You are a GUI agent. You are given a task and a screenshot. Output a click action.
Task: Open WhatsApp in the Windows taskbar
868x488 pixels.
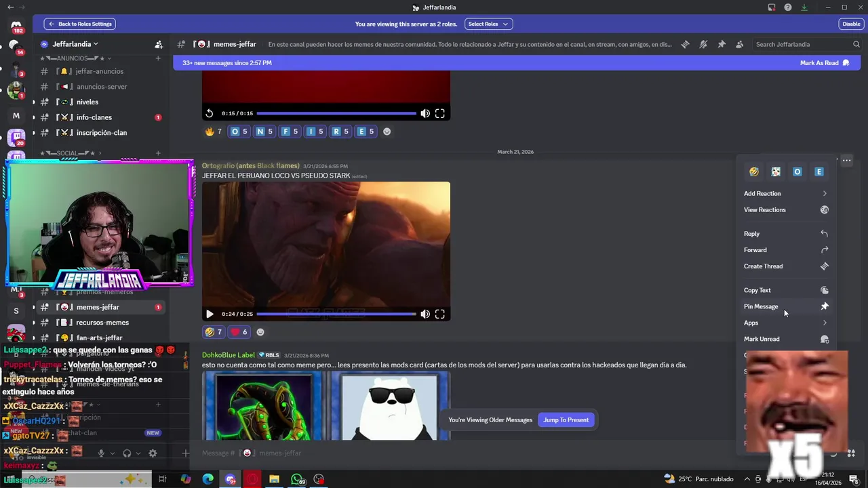tap(297, 479)
